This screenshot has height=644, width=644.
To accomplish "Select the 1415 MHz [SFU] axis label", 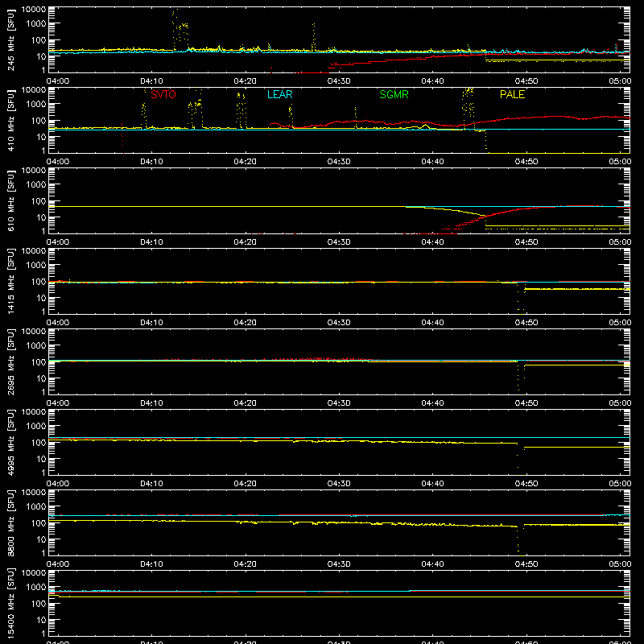I will (11, 281).
